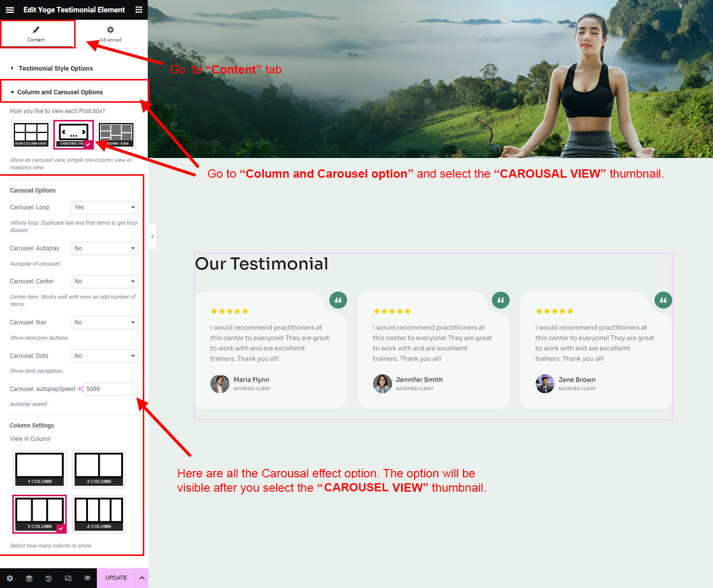Viewport: 713px width, 588px height.
Task: Click the UPDATE button
Action: (116, 578)
